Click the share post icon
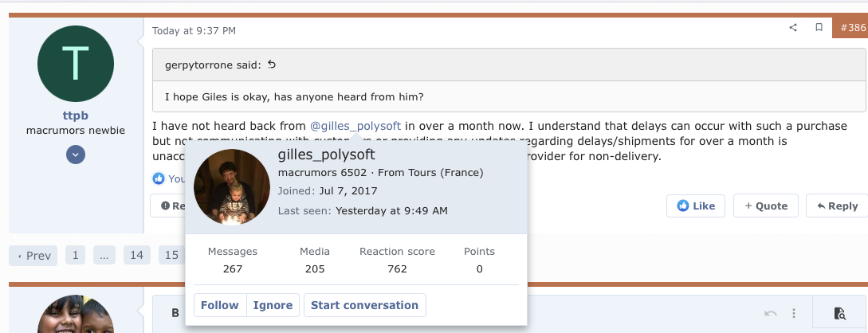Screen dimensions: 868x333 (x=793, y=28)
